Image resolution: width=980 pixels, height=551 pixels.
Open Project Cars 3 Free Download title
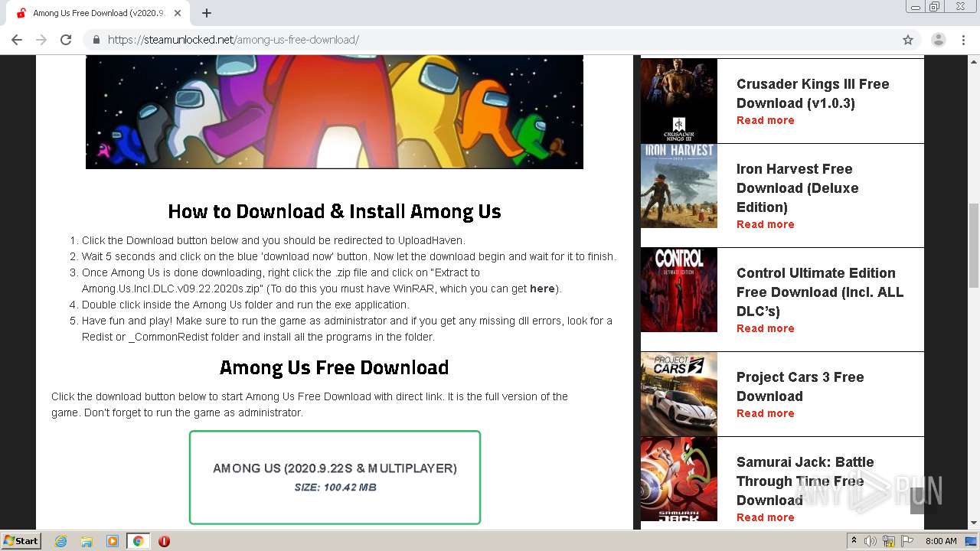(x=800, y=386)
